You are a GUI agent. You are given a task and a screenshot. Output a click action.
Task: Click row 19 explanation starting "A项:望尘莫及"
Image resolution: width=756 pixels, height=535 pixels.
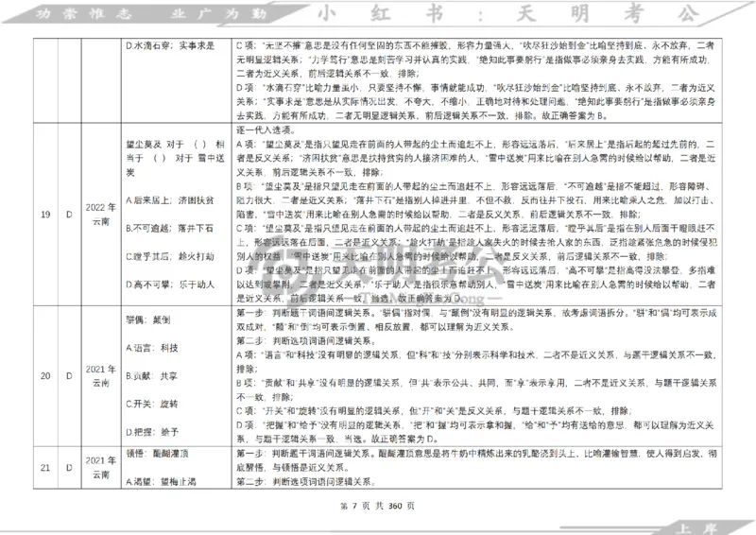coord(476,158)
